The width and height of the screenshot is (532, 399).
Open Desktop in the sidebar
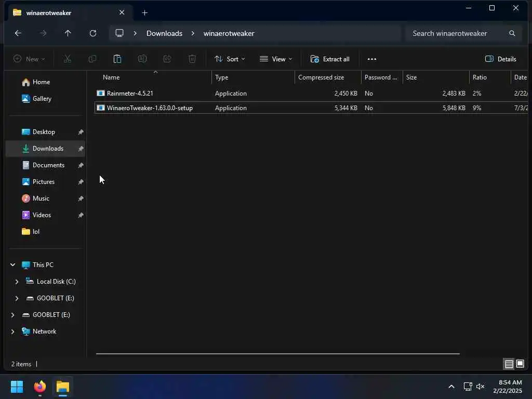(44, 132)
